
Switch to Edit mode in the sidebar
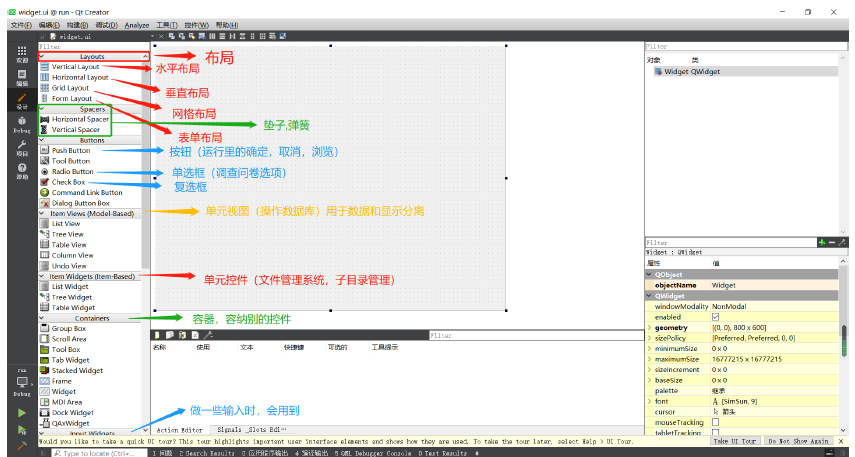click(22, 78)
